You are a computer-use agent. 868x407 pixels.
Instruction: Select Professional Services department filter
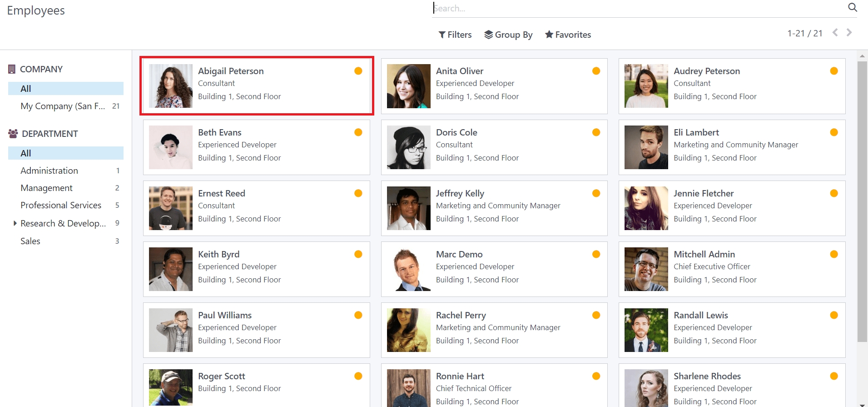coord(61,205)
